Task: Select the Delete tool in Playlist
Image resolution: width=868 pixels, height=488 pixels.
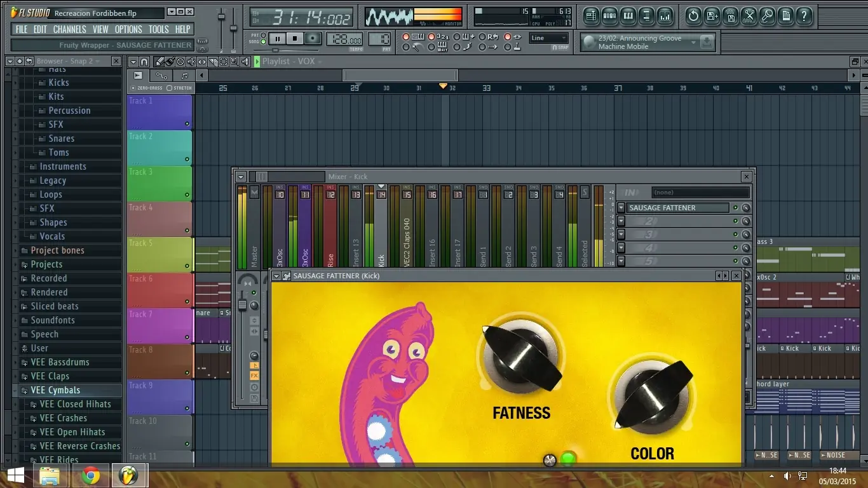Action: point(181,62)
